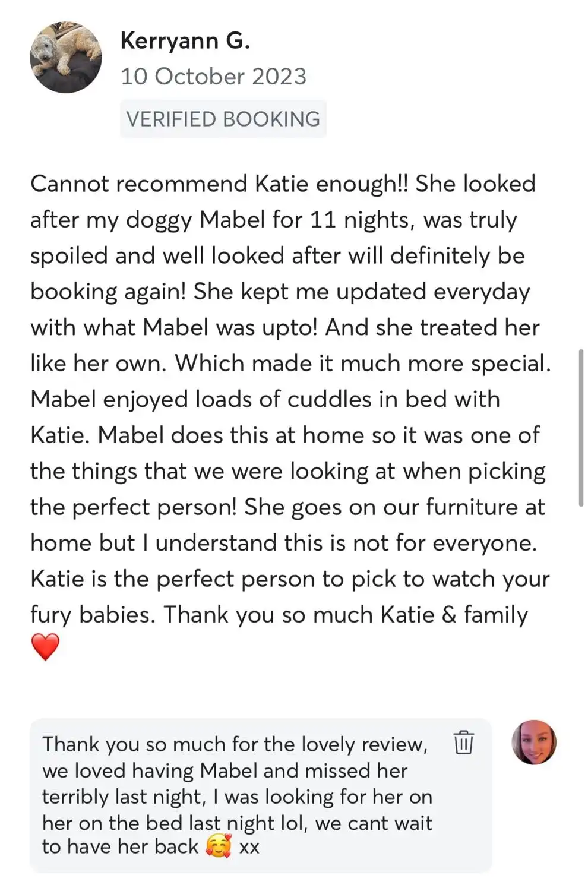This screenshot has height=891, width=588.
Task: Tap the smiling hearts emoji in the reply
Action: 218,846
